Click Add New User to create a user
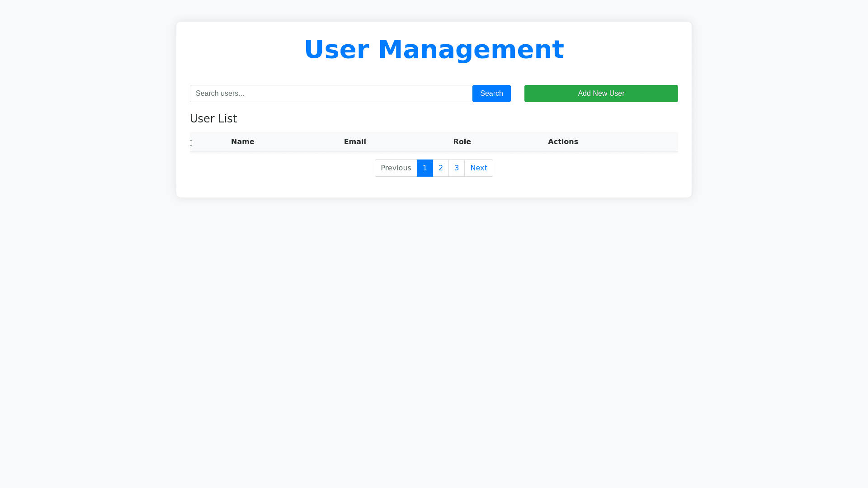 601,94
